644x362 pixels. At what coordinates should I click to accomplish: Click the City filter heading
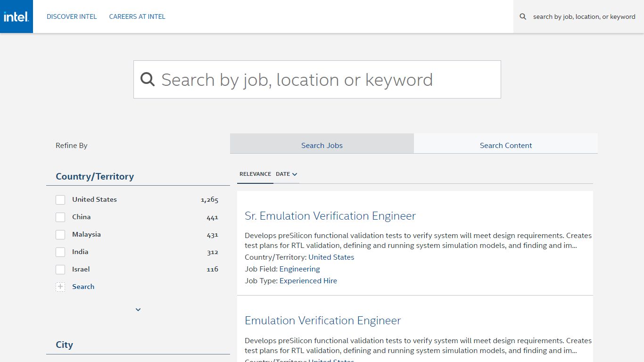click(x=64, y=345)
